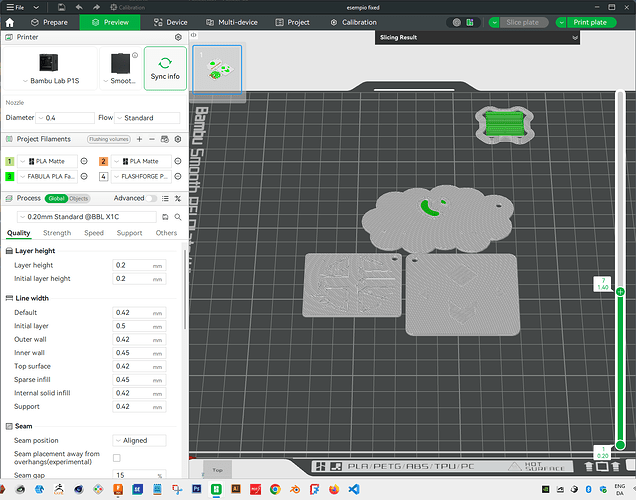This screenshot has height=500, width=636.
Task: Open the 0.20mm Standard preset dropdown
Action: click(87, 217)
